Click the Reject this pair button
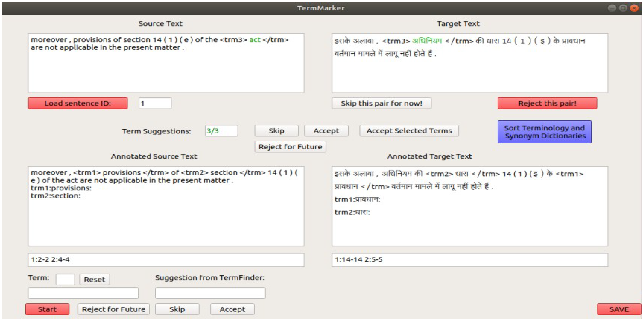The width and height of the screenshot is (644, 322). tap(547, 103)
